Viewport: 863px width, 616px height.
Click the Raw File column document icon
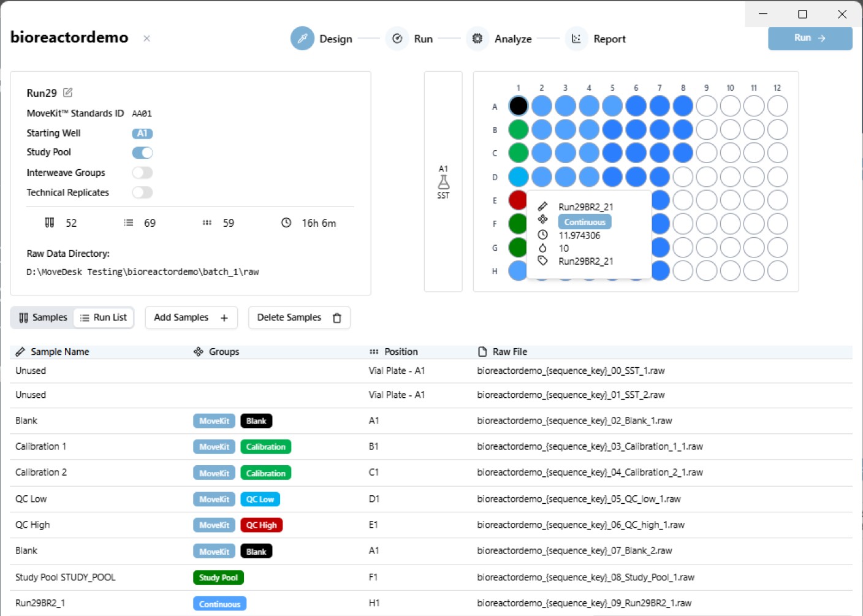[x=482, y=352]
